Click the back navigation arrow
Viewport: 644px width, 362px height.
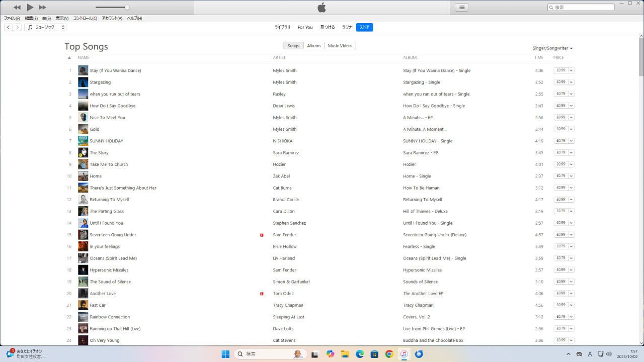[x=9, y=27]
